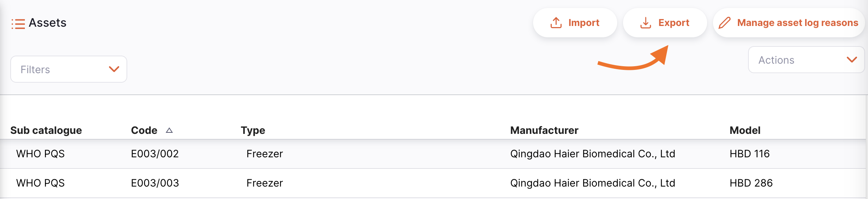Select the E003/002 asset row
868x199 pixels.
coord(155,154)
